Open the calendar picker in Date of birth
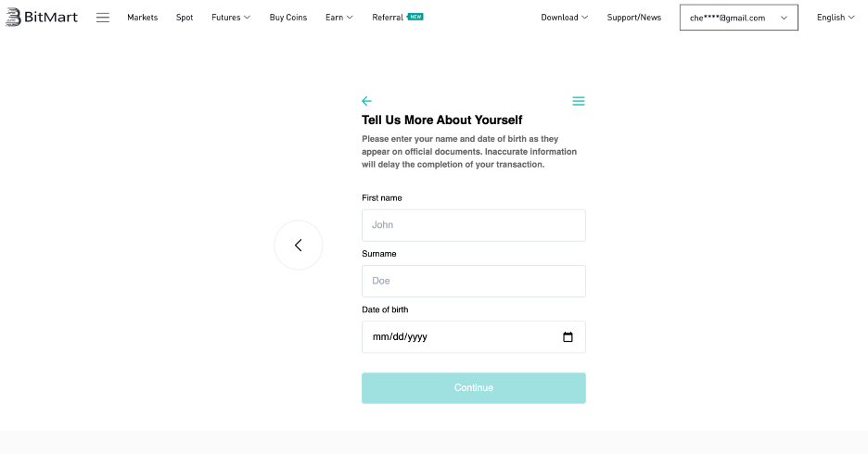 click(x=568, y=336)
